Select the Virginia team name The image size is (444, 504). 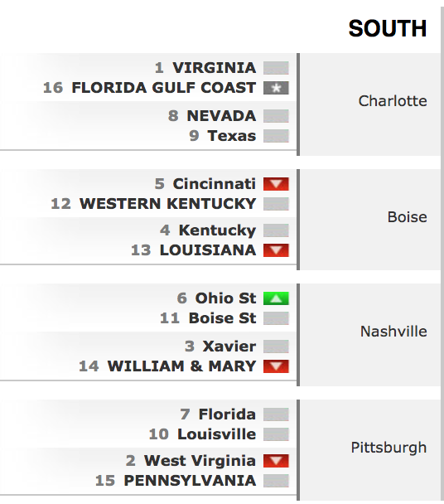(x=215, y=68)
